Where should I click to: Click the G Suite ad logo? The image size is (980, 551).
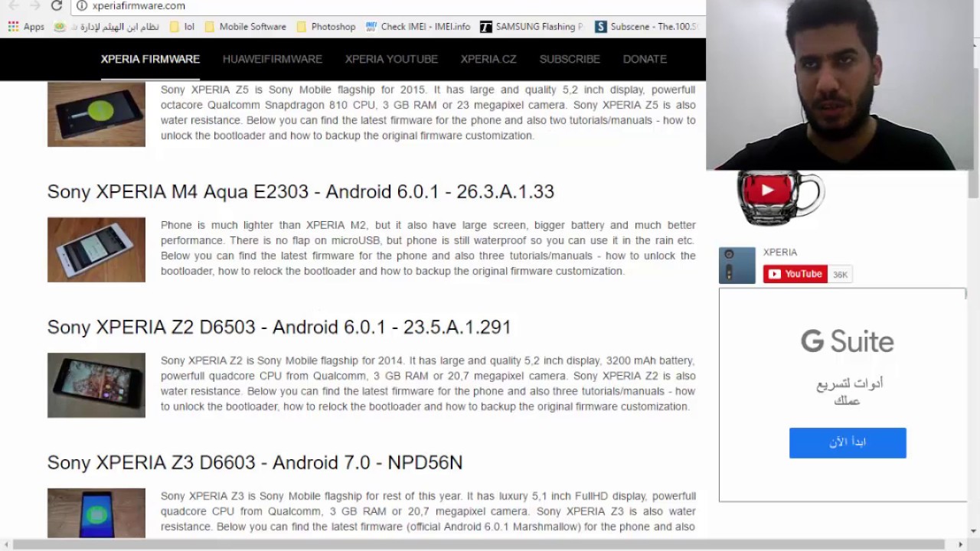point(848,341)
